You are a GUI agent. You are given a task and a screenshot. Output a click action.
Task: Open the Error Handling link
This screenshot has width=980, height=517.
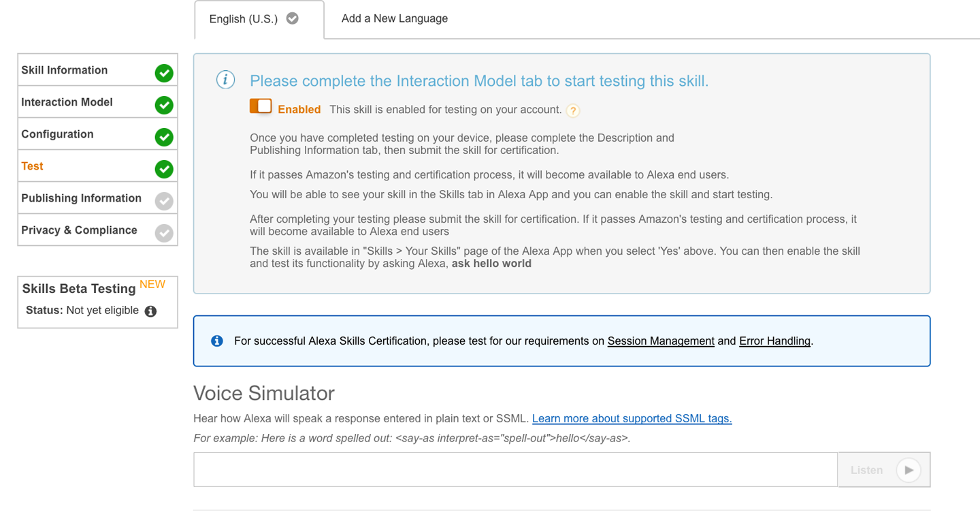(774, 341)
